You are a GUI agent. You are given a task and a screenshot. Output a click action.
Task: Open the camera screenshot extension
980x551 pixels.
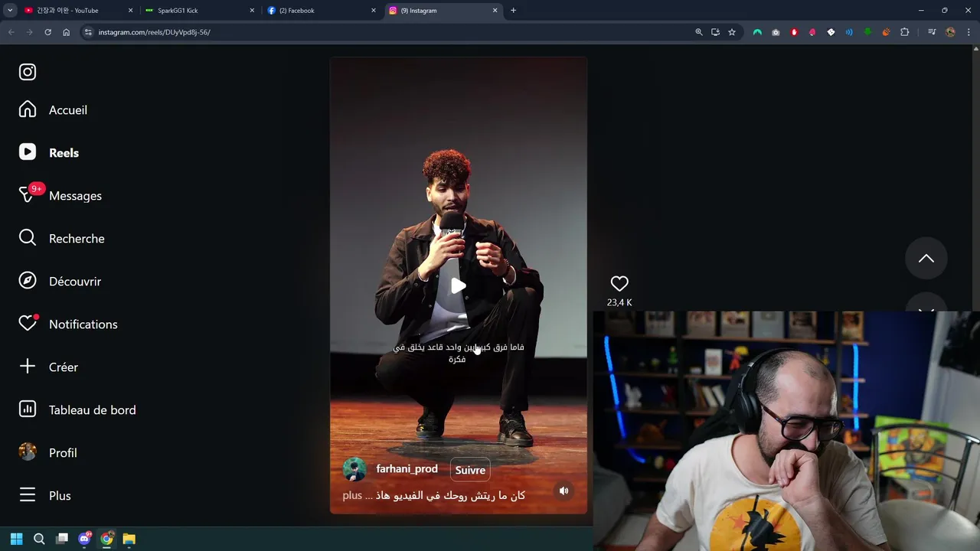point(776,32)
